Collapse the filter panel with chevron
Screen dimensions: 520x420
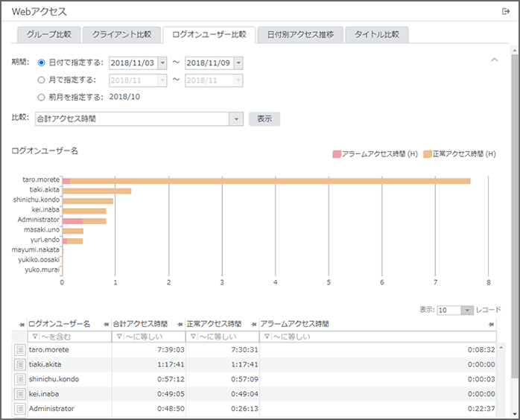tap(493, 60)
